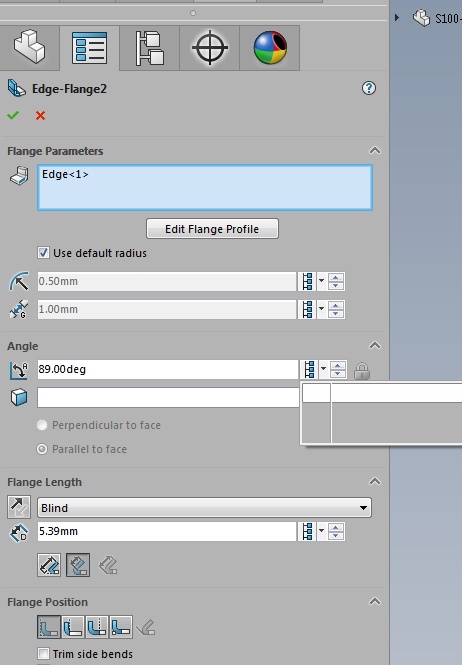This screenshot has width=462, height=665.
Task: Collapse the Flange Length section
Action: coord(375,481)
